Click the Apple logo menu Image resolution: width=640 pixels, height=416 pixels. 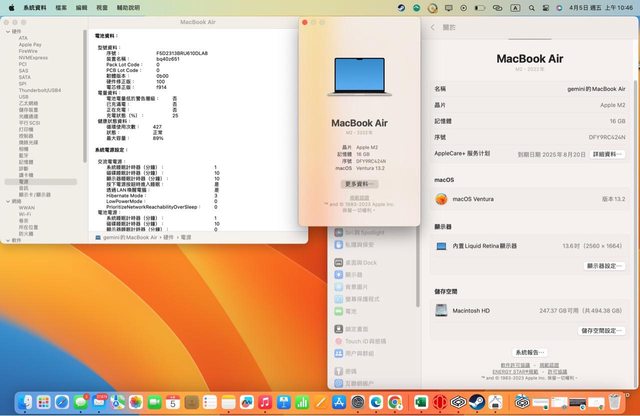click(x=12, y=6)
